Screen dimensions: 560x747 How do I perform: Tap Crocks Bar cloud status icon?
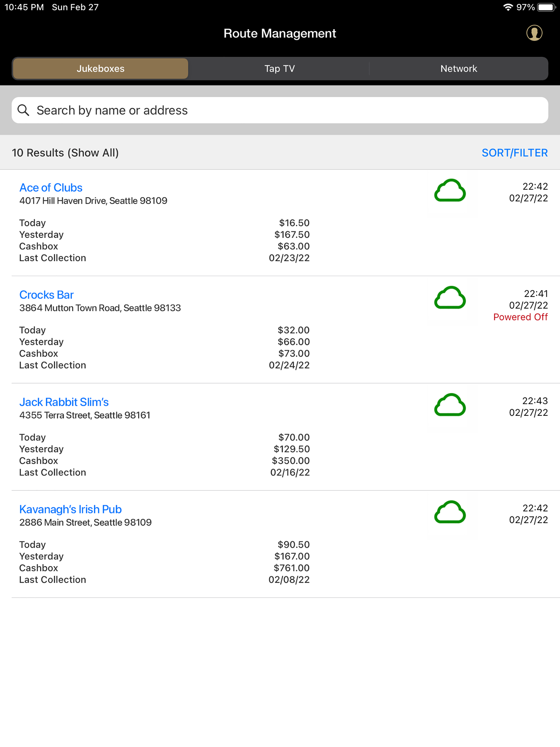450,298
